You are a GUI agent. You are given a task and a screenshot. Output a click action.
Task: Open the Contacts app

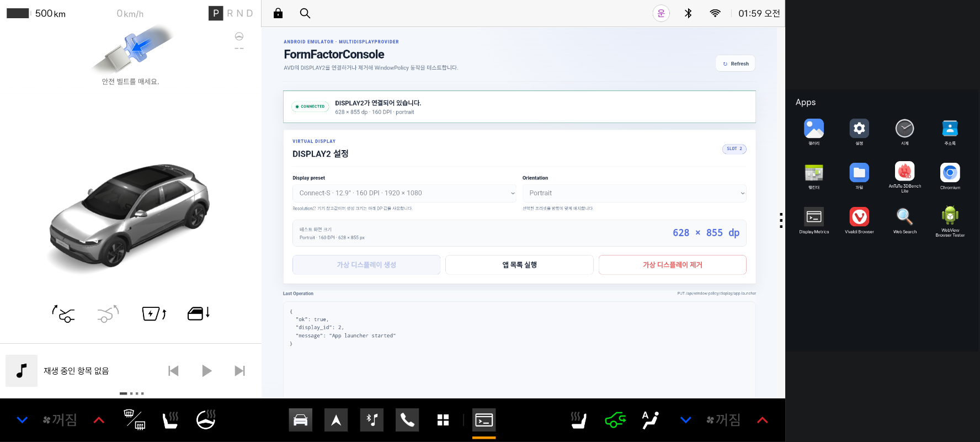pos(950,129)
